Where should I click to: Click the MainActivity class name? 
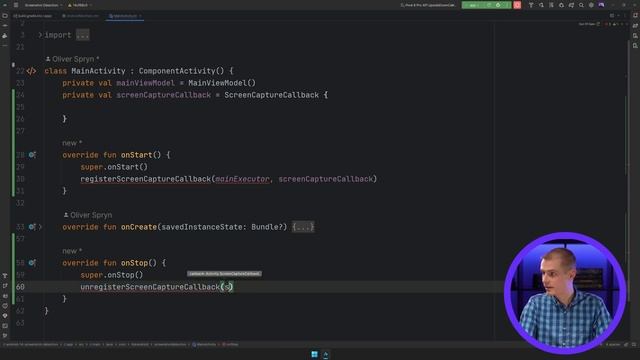[x=98, y=71]
